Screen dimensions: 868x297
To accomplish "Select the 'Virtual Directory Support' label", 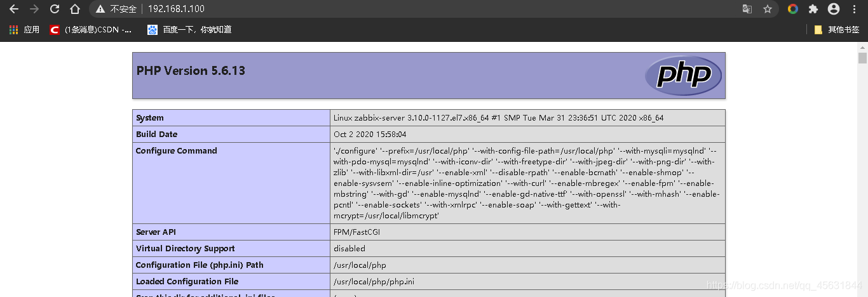I will click(x=186, y=249).
